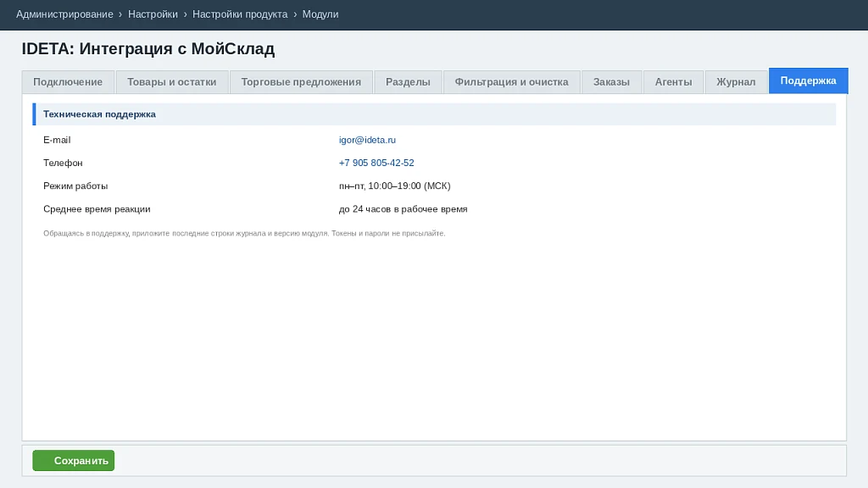
Task: Click the support note about журнала и версию модуля
Action: tap(244, 234)
